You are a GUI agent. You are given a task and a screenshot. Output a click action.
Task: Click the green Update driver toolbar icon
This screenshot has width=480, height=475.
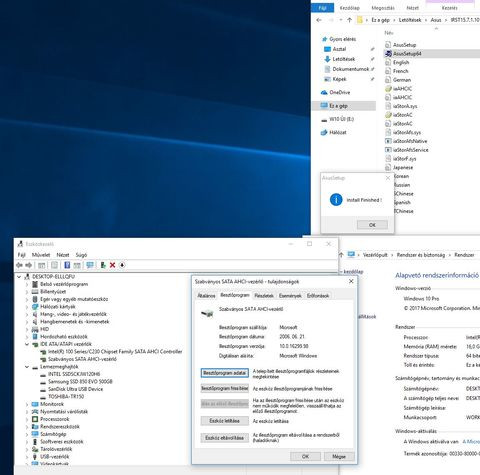point(103,265)
